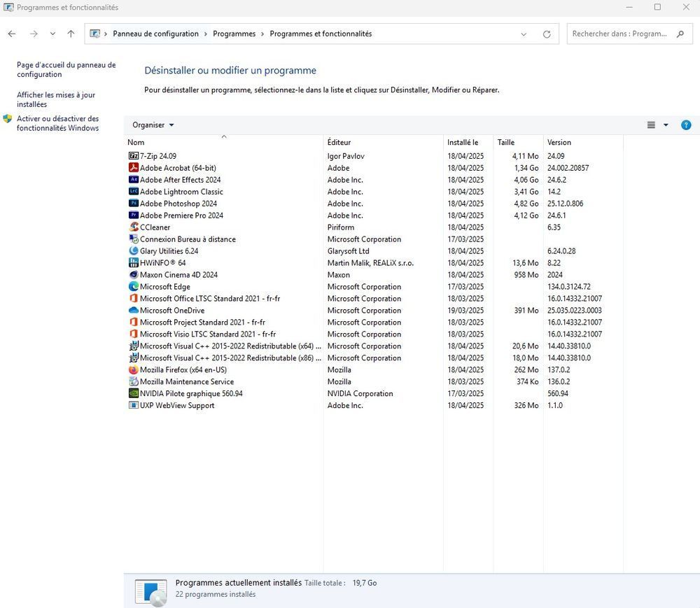Navigate to the Programmes breadcrumb
Image resolution: width=700 pixels, height=608 pixels.
(234, 34)
